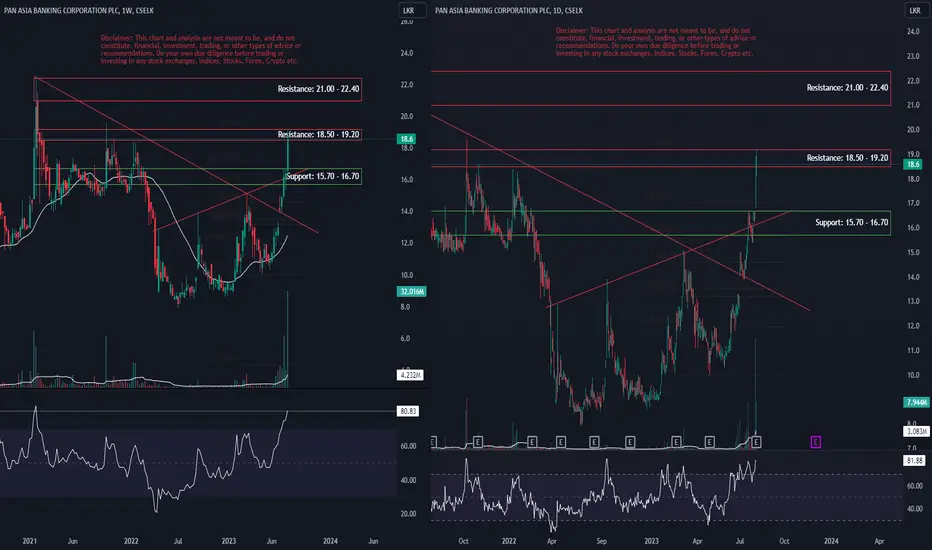The height and width of the screenshot is (550, 932).
Task: Click the daily chart title PAN ASIA BANKING 1D
Action: 509,10
